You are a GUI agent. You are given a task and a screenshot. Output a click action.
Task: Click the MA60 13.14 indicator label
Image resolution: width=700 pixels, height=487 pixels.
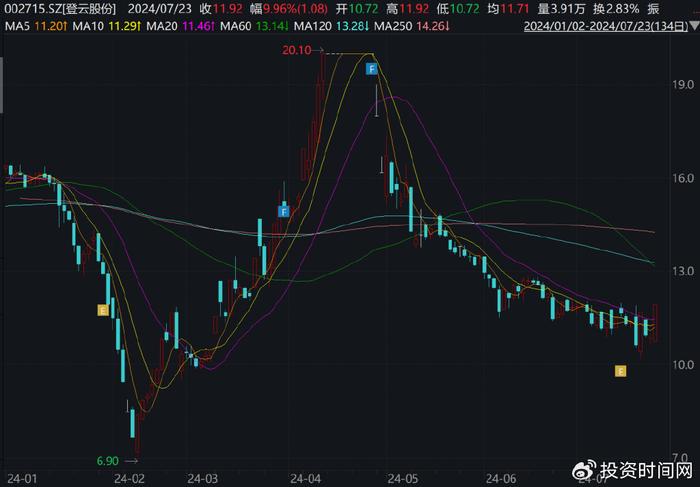pos(254,26)
